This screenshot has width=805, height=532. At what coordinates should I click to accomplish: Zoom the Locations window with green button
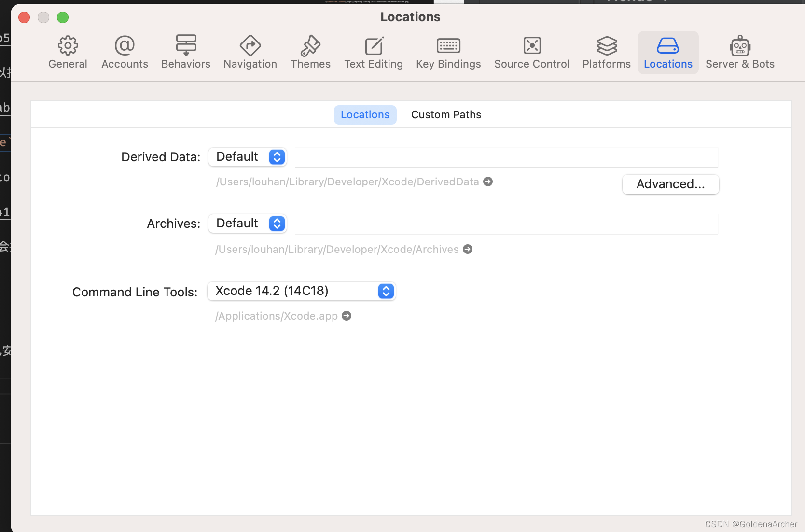tap(63, 17)
